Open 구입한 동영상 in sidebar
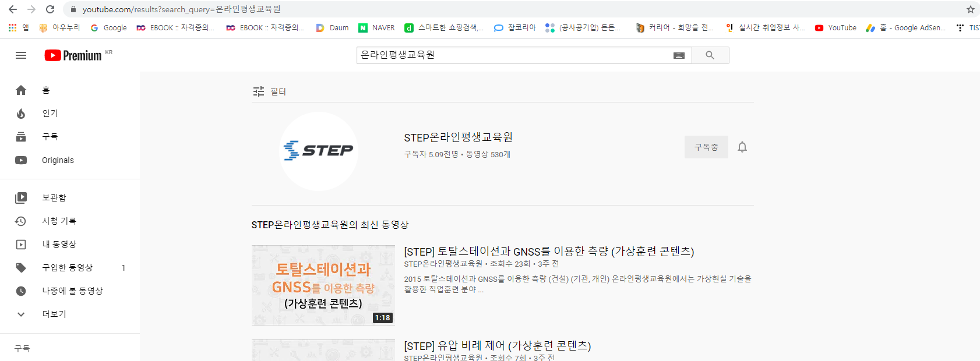The image size is (980, 361). (x=70, y=267)
